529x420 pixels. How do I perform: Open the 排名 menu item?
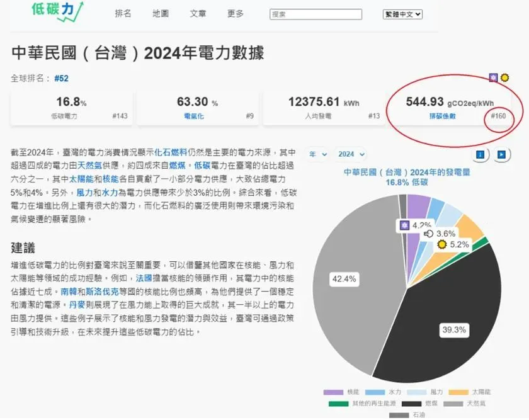coord(123,13)
